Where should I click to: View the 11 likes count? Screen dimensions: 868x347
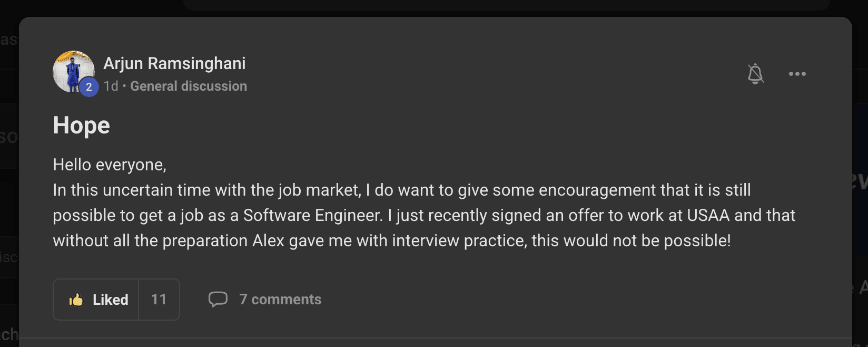point(159,300)
